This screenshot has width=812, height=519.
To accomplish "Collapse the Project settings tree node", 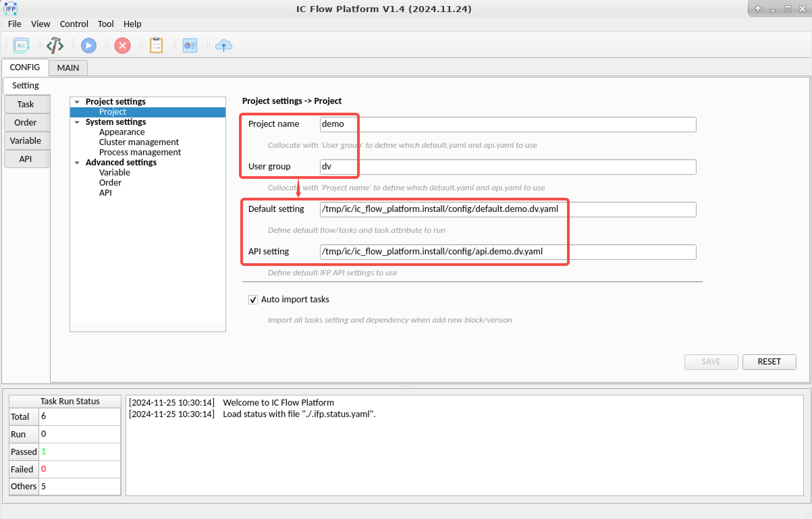I will coord(77,102).
